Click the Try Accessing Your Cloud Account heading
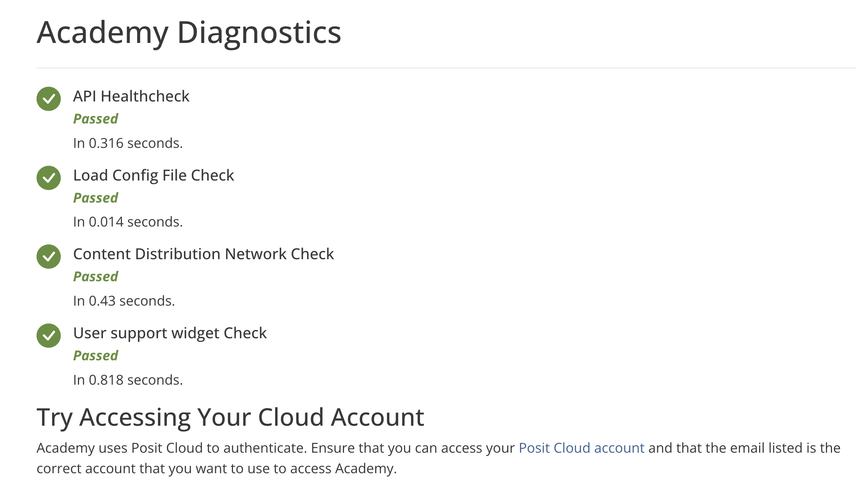856x504 pixels. coord(230,417)
